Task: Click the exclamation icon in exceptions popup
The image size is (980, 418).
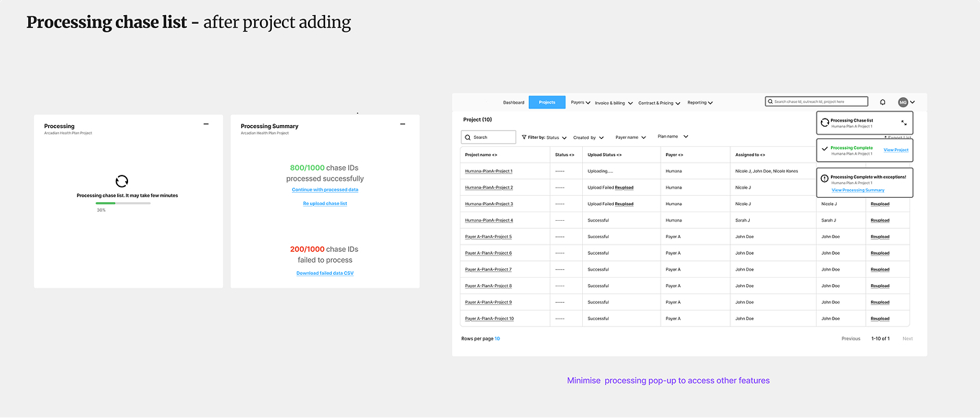Action: point(825,176)
